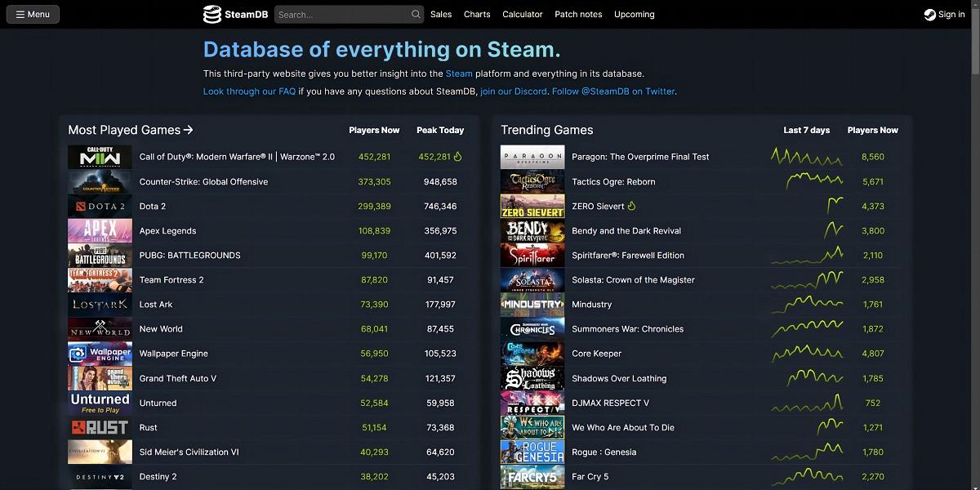Click the Wallpaper Engine icon

100,354
